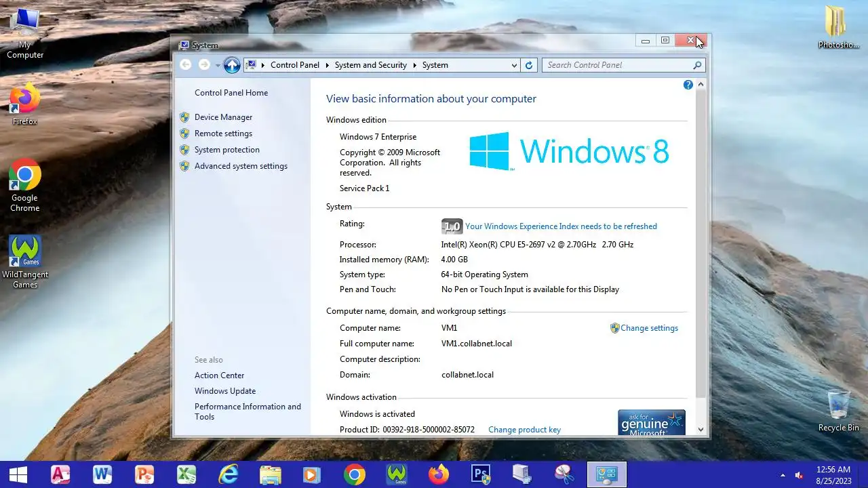Click System in the address breadcrumb
The height and width of the screenshot is (488, 868).
(435, 65)
